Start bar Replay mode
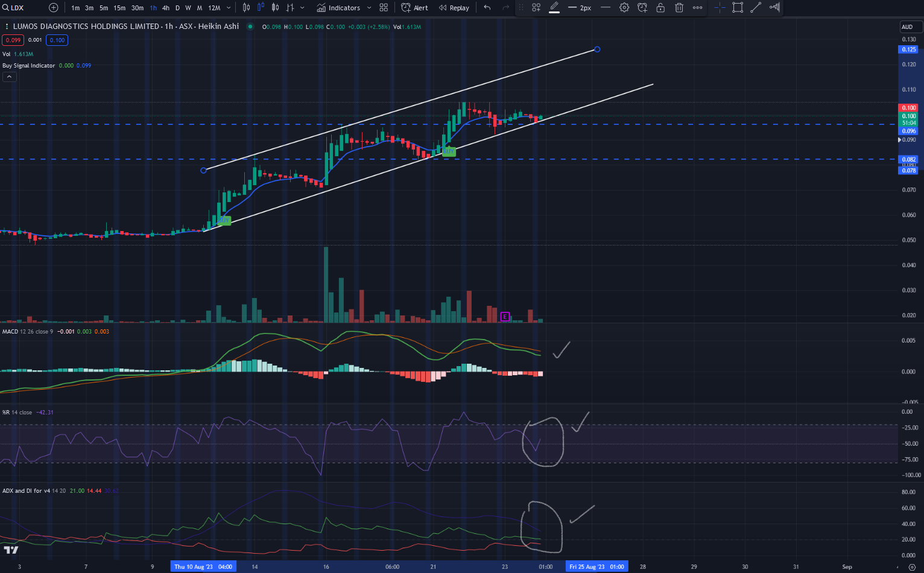Screen dimensions: 924x573 (454, 8)
